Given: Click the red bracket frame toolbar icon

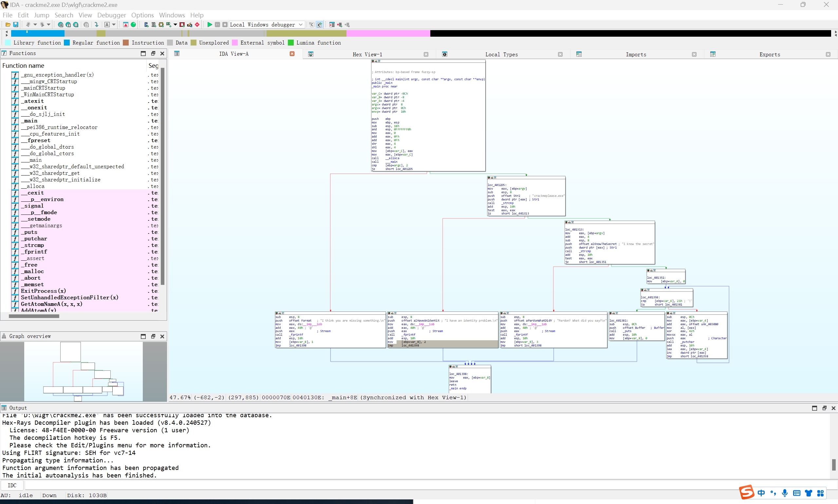Looking at the screenshot, I should tap(182, 25).
